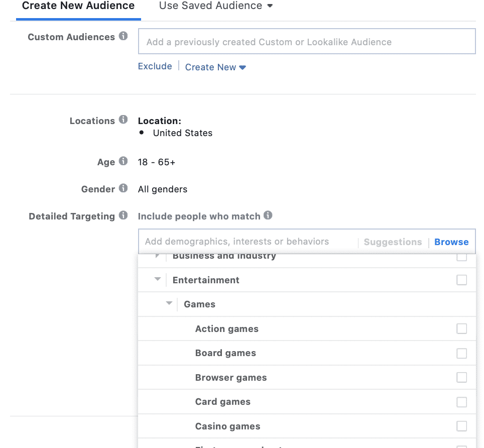Check the Card games checkbox
484x448 pixels.
click(462, 402)
